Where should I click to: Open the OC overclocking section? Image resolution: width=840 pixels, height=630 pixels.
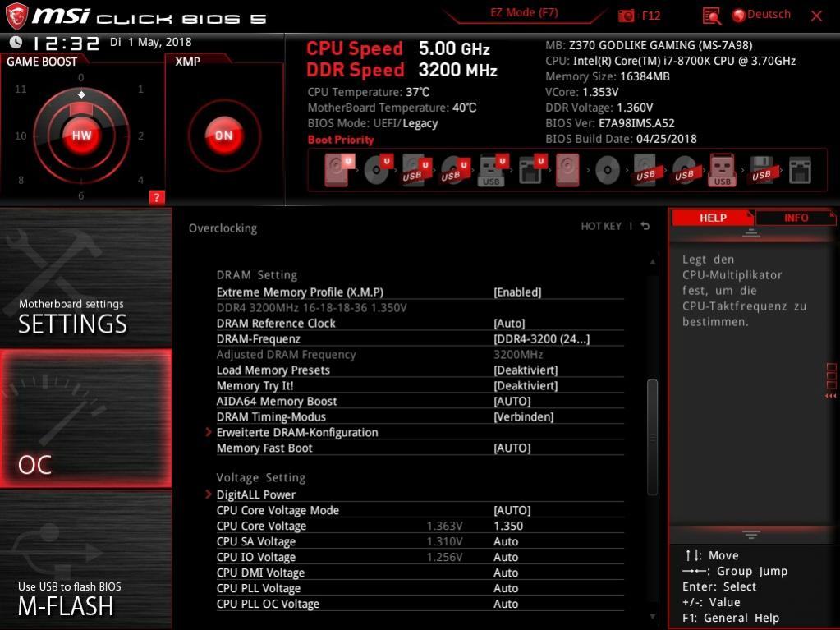click(x=85, y=418)
